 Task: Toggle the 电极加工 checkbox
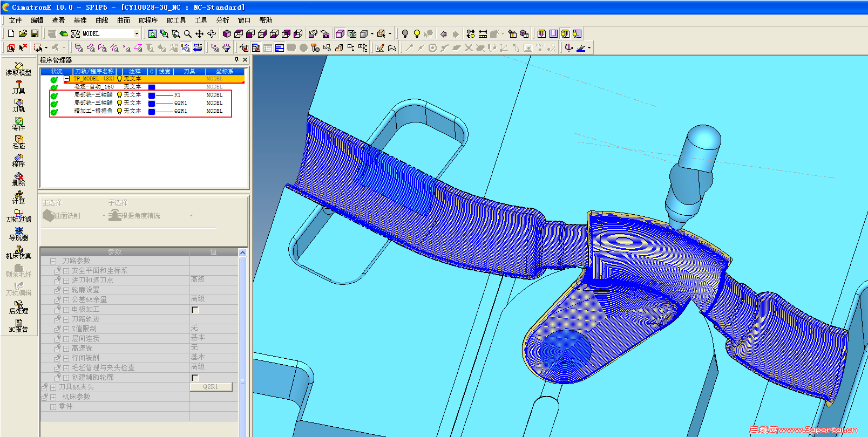tap(195, 310)
